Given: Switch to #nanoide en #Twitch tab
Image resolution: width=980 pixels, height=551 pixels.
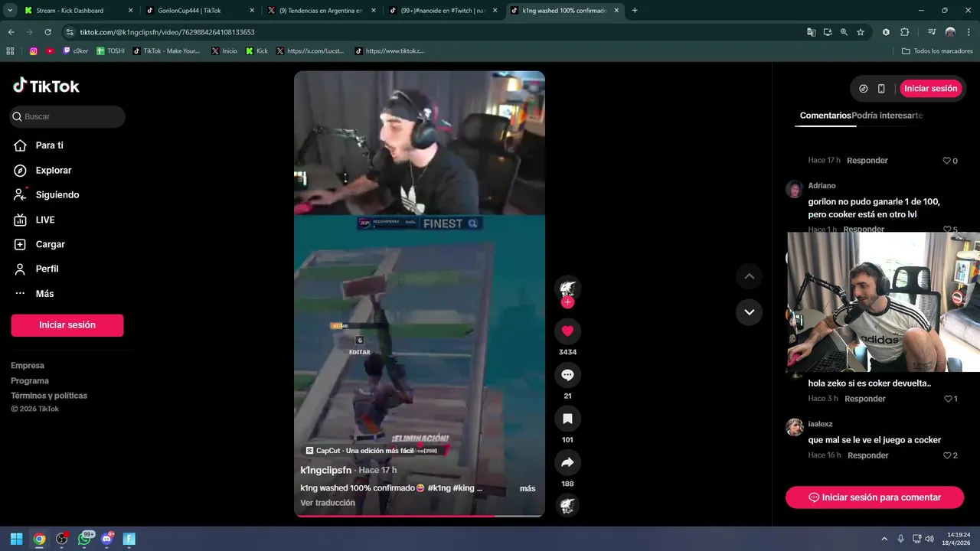Looking at the screenshot, I should [442, 11].
